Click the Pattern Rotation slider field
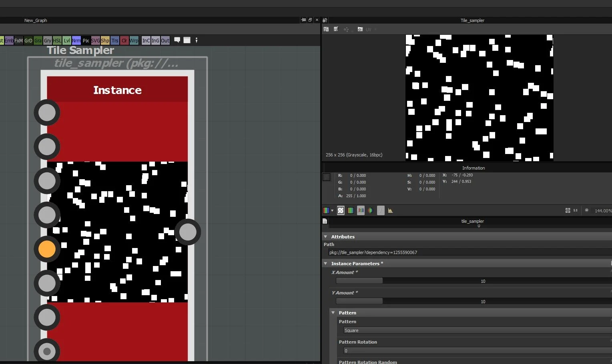Viewport: 612px width, 364px height. pyautogui.click(x=478, y=351)
